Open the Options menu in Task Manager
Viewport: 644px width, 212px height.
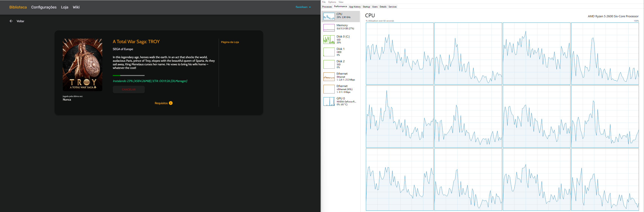click(332, 2)
